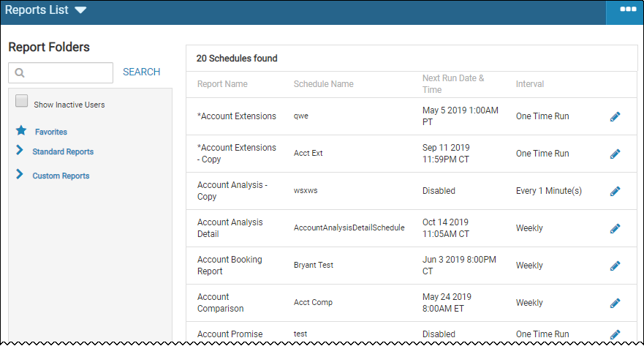
Task: Click the SEARCH link
Action: coord(141,72)
